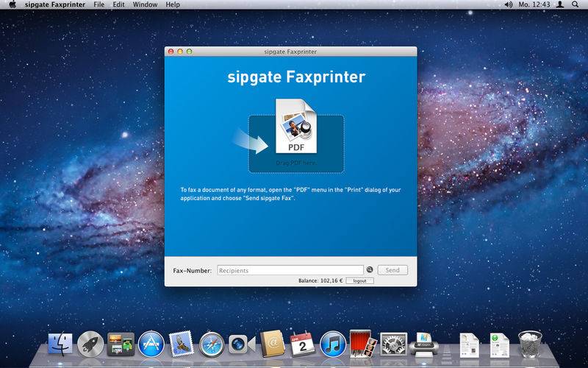588x368 pixels.
Task: Open the App Store dock icon
Action: point(151,344)
